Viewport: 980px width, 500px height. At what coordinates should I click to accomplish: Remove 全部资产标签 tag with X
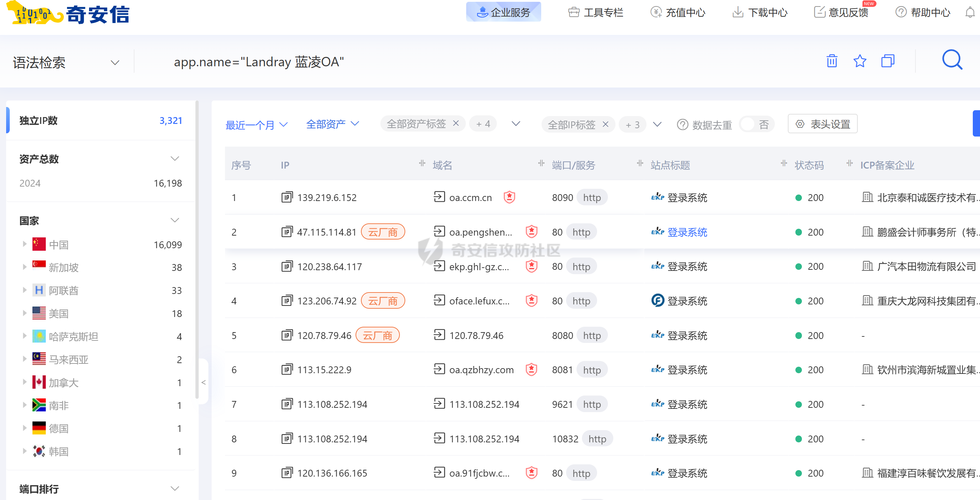[456, 123]
